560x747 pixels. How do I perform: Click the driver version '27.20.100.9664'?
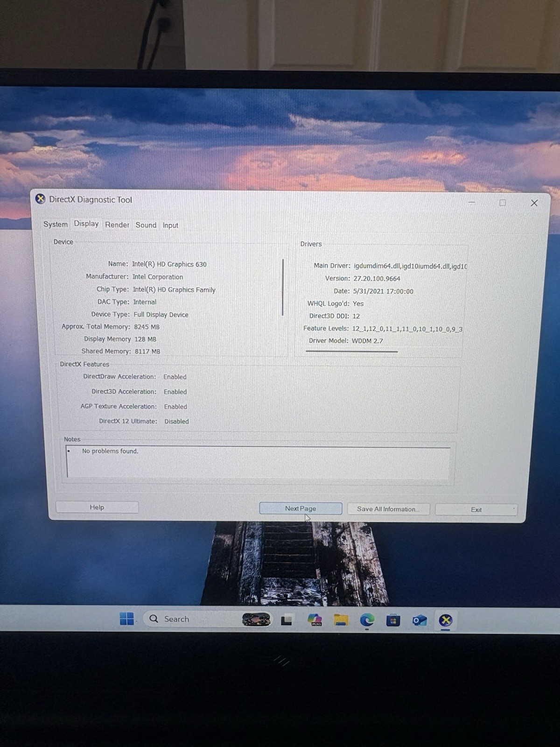point(377,278)
